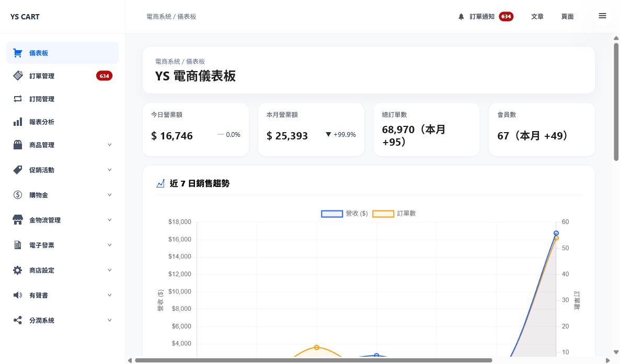Screen dimensions: 620x364
Task: Click the horizontal scrollbar thumb
Action: pos(314,360)
